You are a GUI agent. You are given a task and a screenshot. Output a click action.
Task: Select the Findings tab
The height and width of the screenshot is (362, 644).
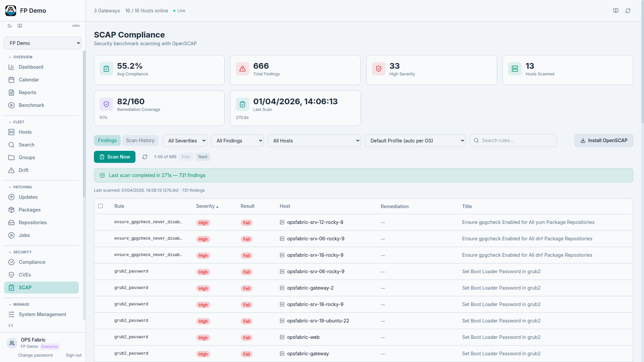click(107, 140)
